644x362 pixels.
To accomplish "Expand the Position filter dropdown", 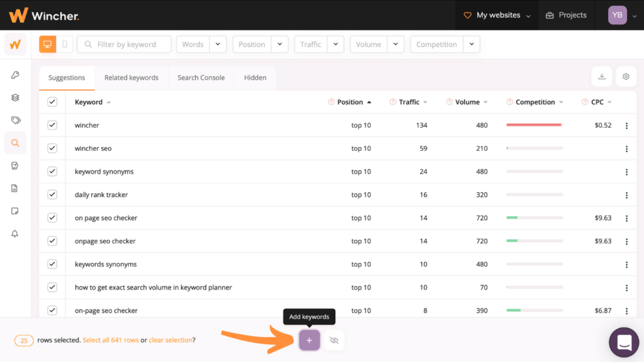I will click(x=280, y=45).
